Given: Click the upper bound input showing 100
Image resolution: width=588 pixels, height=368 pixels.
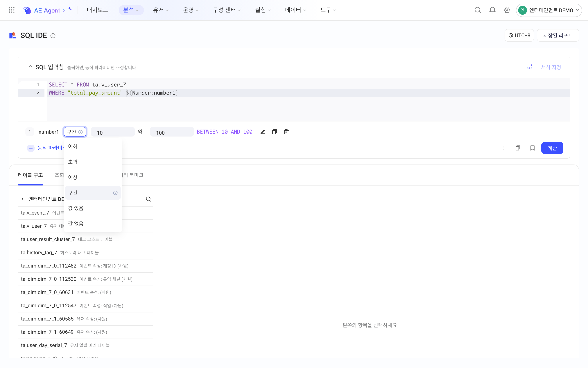Looking at the screenshot, I should 172,132.
